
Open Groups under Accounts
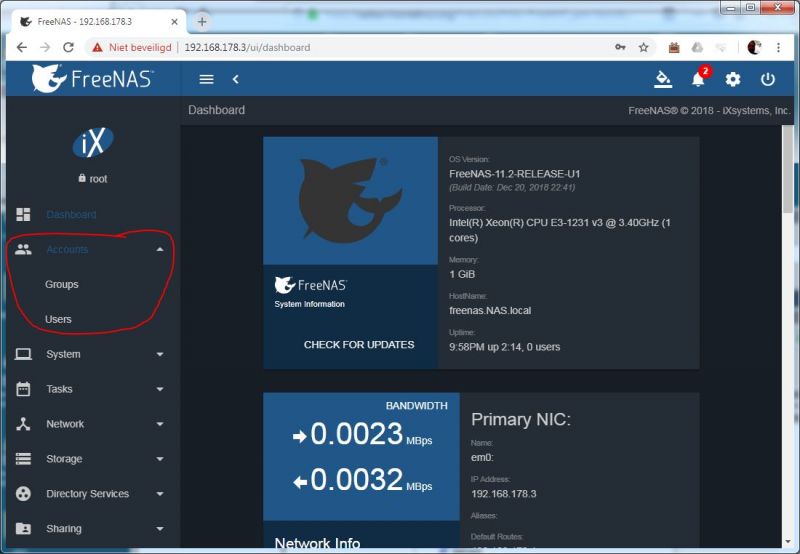[62, 284]
